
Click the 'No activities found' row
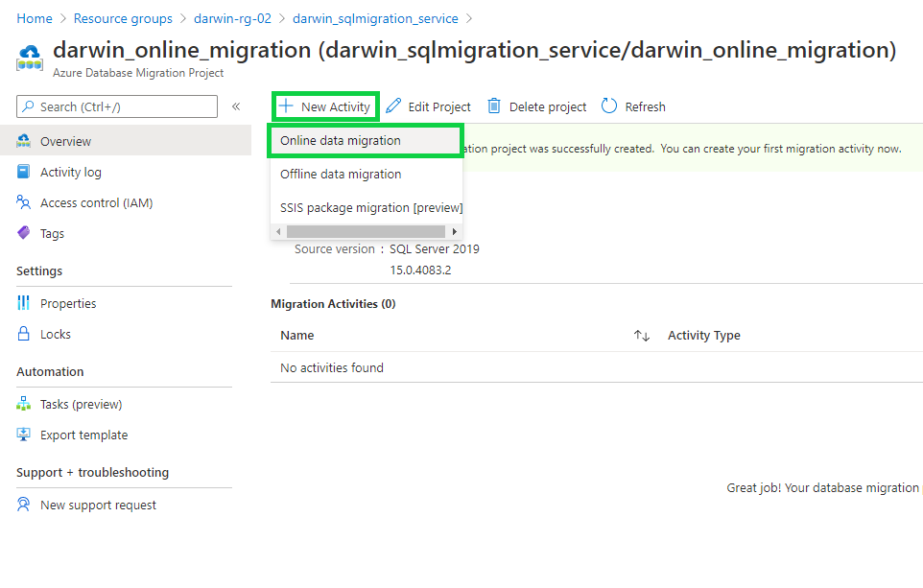[x=596, y=368]
